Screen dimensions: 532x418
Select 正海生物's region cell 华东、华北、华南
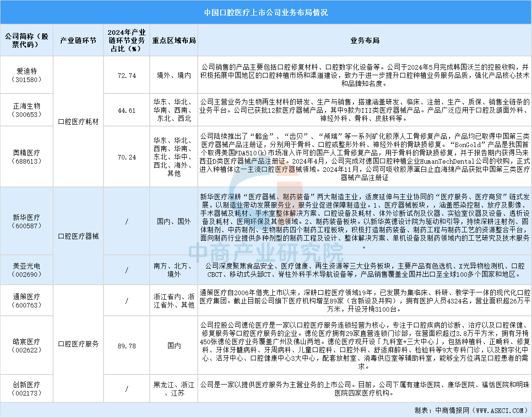(x=174, y=110)
